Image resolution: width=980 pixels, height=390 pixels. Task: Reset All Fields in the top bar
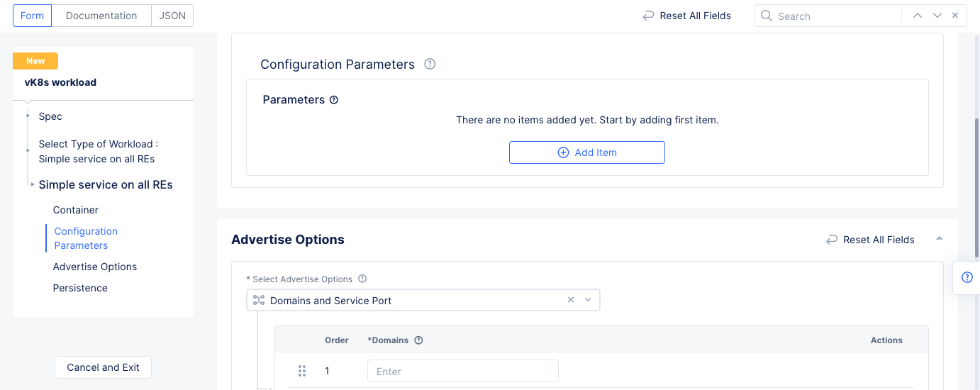[x=686, y=16]
